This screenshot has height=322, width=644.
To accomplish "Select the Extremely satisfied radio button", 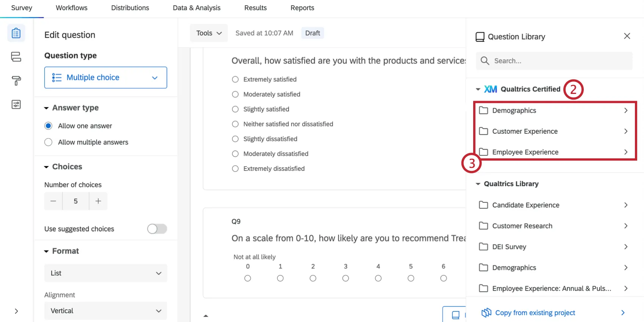I will [235, 80].
